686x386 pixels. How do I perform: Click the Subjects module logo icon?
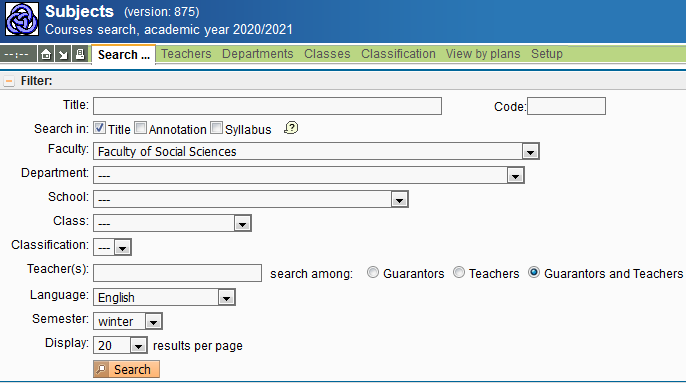22,19
